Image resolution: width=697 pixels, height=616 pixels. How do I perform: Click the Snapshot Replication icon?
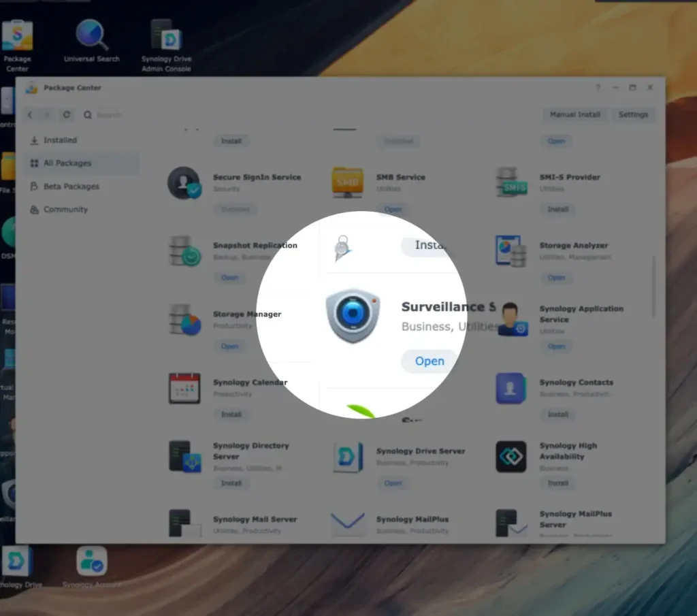184,251
